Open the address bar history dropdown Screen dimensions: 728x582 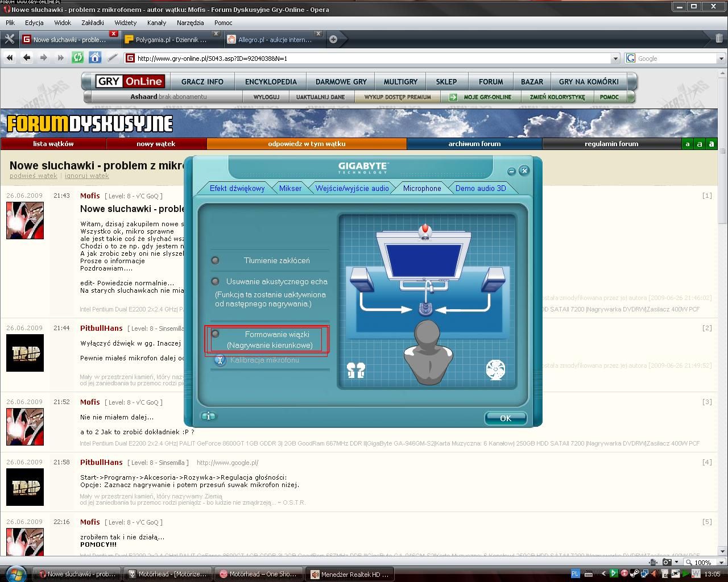coord(615,58)
